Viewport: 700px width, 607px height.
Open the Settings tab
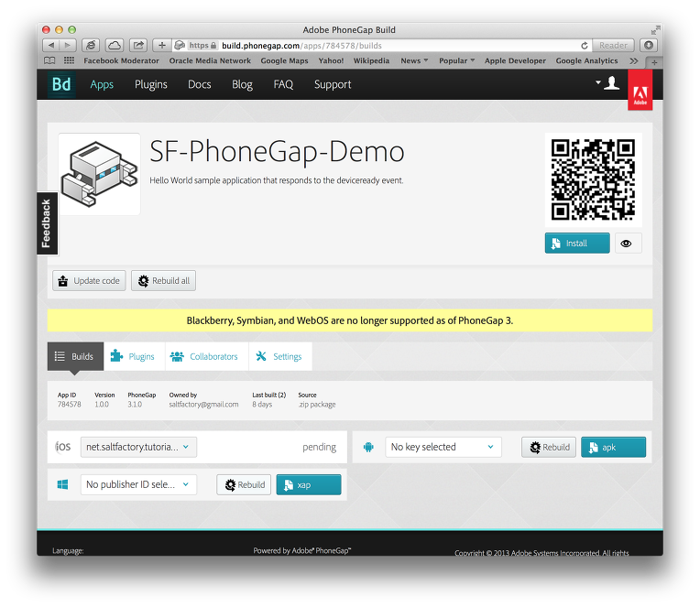click(280, 356)
